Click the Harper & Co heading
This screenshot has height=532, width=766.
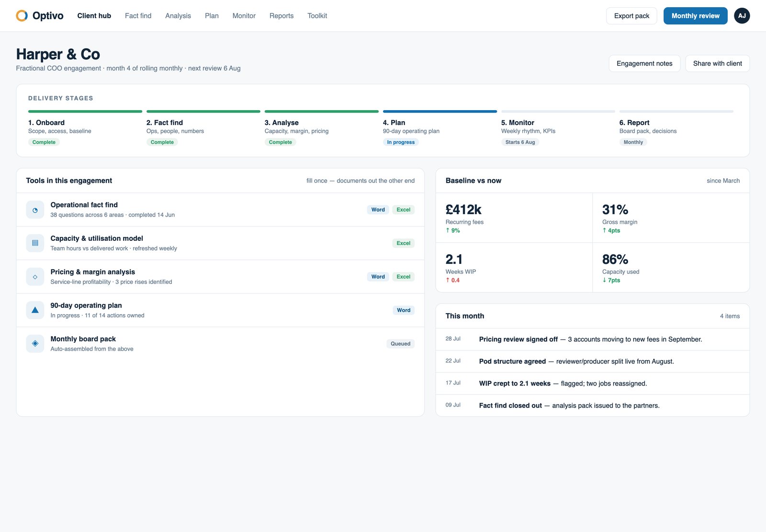58,54
